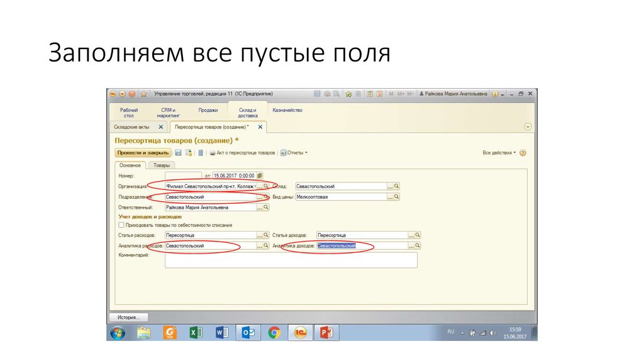Expand the open windows list arrow
This screenshot has height=361, width=644.
[x=528, y=127]
